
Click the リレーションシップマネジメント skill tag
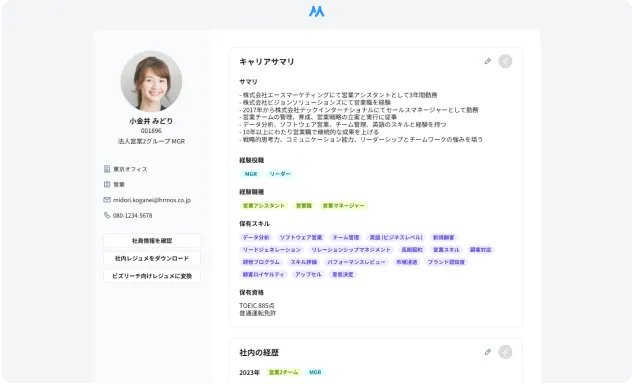[x=351, y=250]
